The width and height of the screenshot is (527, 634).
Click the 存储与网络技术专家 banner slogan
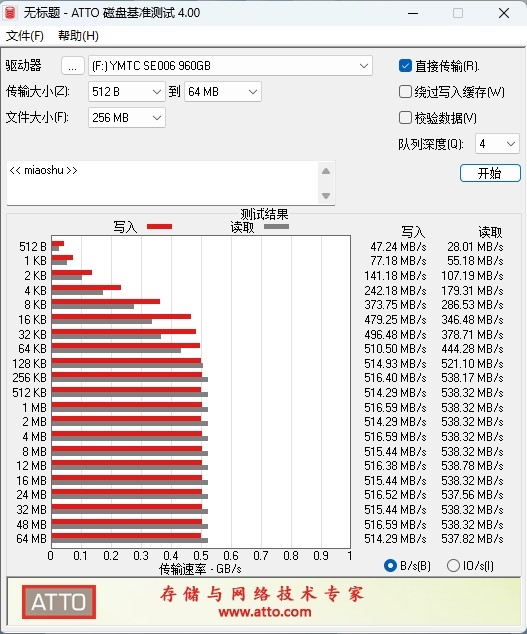pos(262,594)
